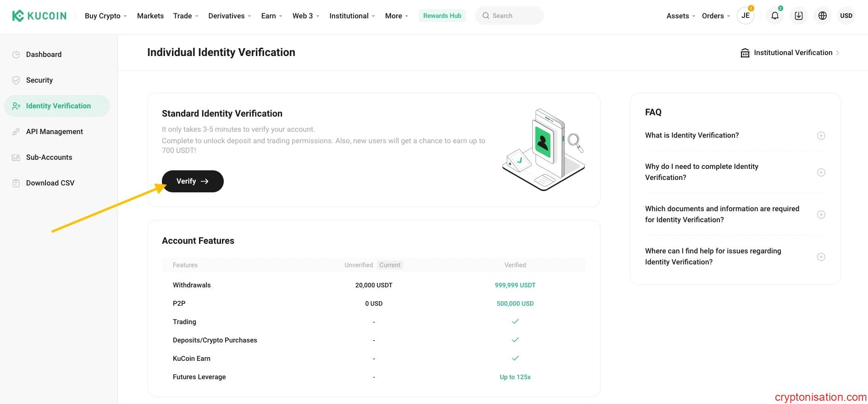868x404 pixels.
Task: Select the Markets menu item
Action: click(150, 16)
